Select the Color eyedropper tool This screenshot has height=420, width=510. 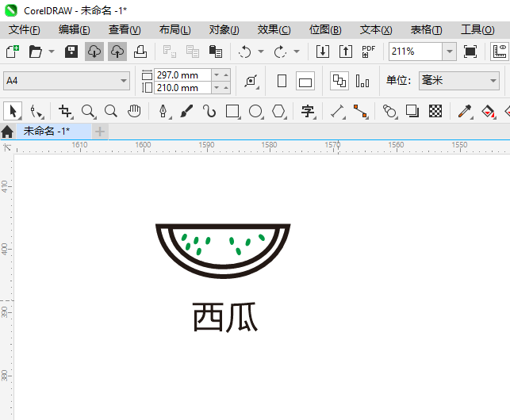pyautogui.click(x=465, y=112)
